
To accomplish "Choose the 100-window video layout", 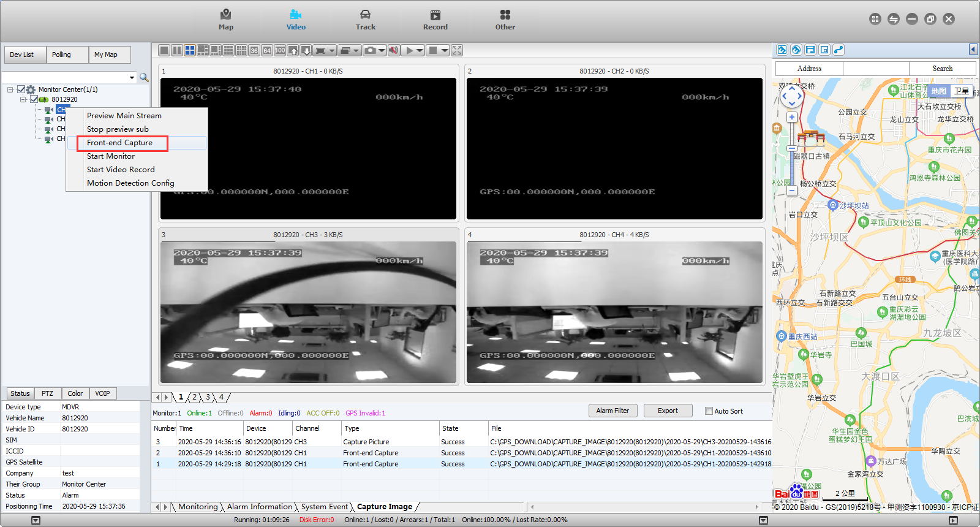I will [280, 50].
